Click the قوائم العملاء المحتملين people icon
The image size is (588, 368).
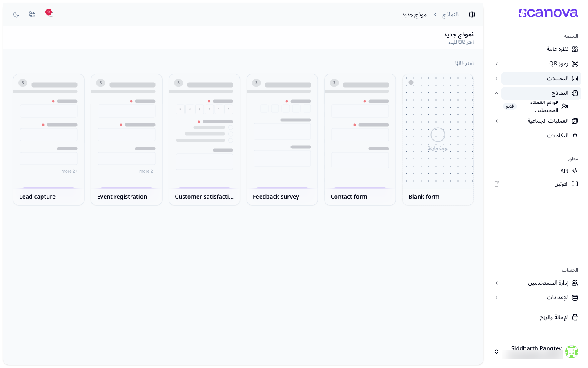565,106
